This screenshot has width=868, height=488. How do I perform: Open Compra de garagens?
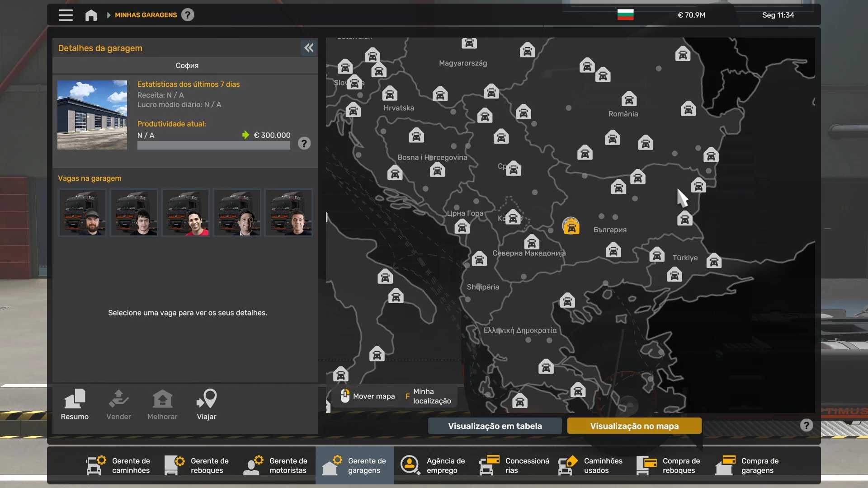(x=748, y=465)
